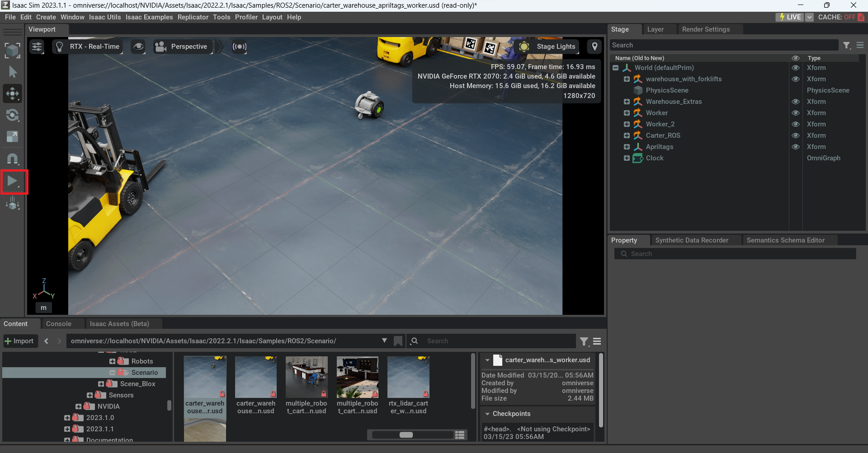The height and width of the screenshot is (453, 868).
Task: Open the content path dropdown arrow
Action: point(384,341)
